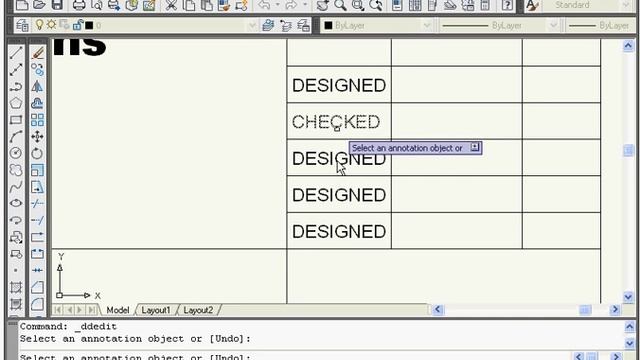This screenshot has height=360, width=640.
Task: Toggle layer freeze sun icon
Action: pyautogui.click(x=51, y=25)
